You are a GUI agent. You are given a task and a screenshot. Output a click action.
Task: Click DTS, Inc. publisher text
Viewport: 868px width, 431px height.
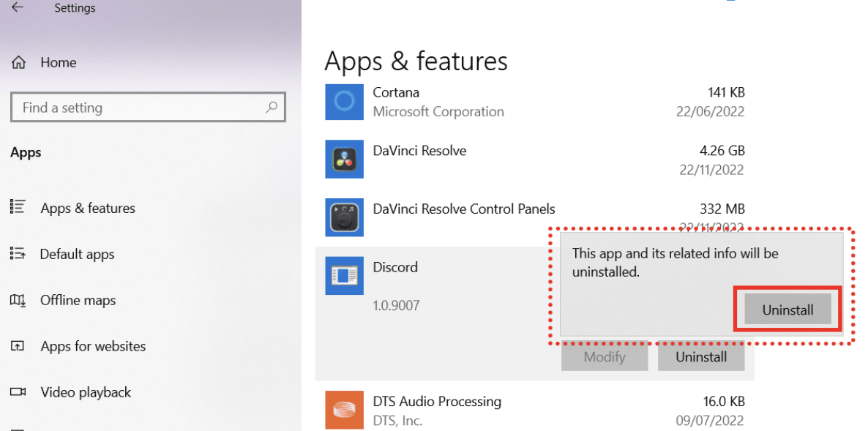pyautogui.click(x=398, y=421)
